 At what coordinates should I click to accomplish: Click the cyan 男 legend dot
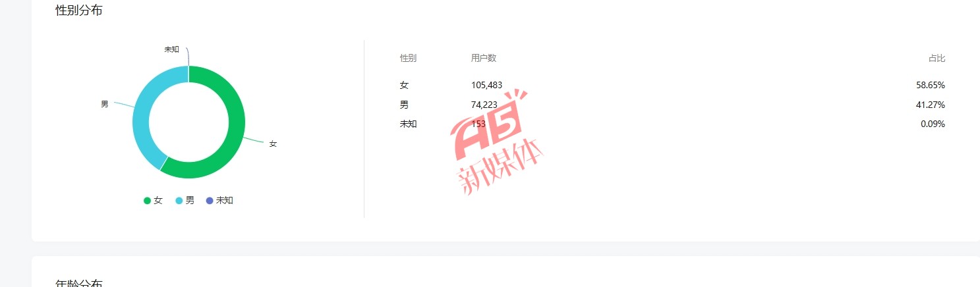click(179, 201)
